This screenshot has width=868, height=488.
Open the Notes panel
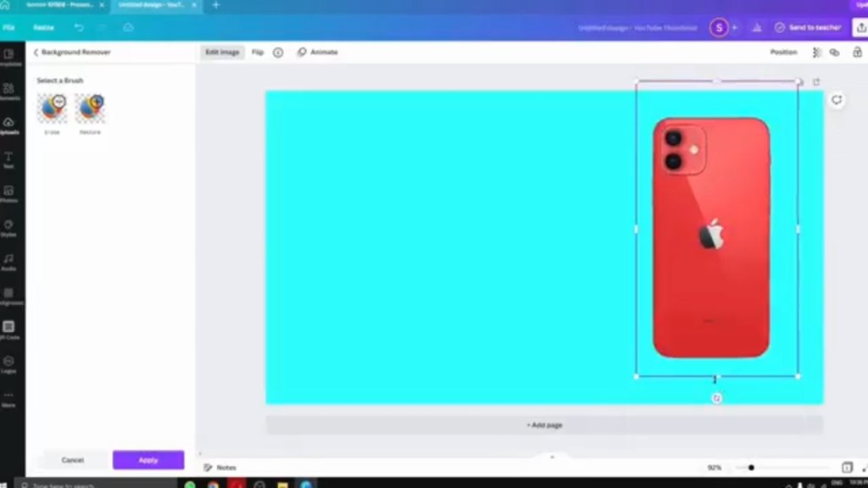220,468
